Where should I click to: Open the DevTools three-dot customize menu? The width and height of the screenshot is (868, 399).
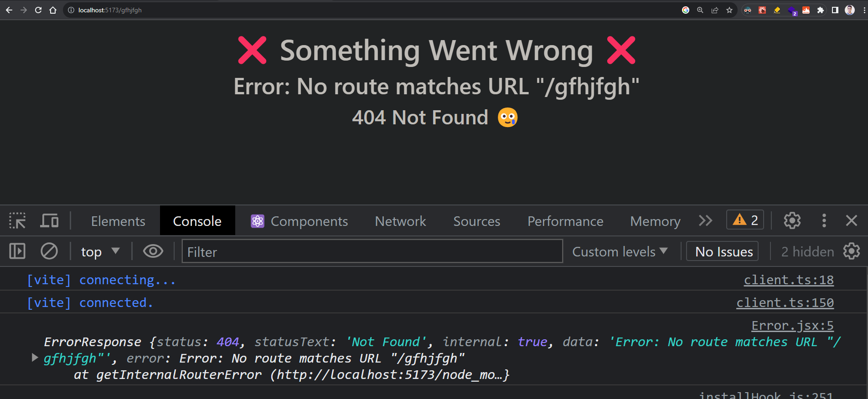pos(824,221)
